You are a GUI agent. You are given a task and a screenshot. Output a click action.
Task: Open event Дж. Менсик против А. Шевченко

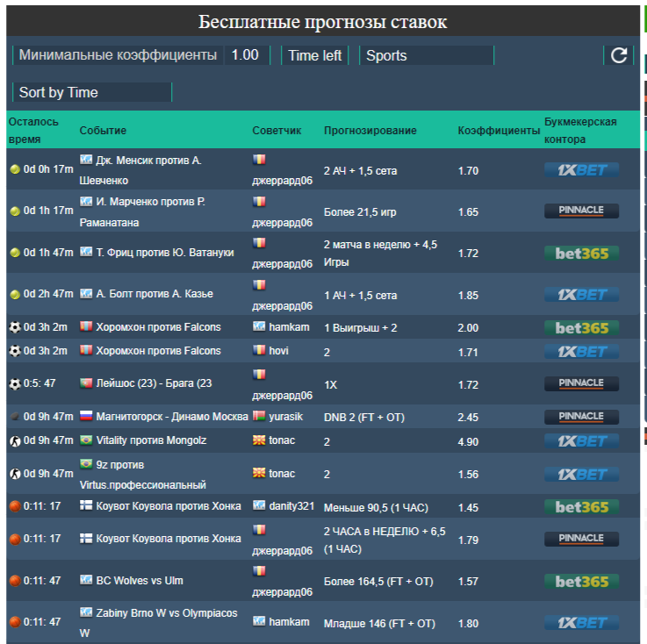pos(140,170)
